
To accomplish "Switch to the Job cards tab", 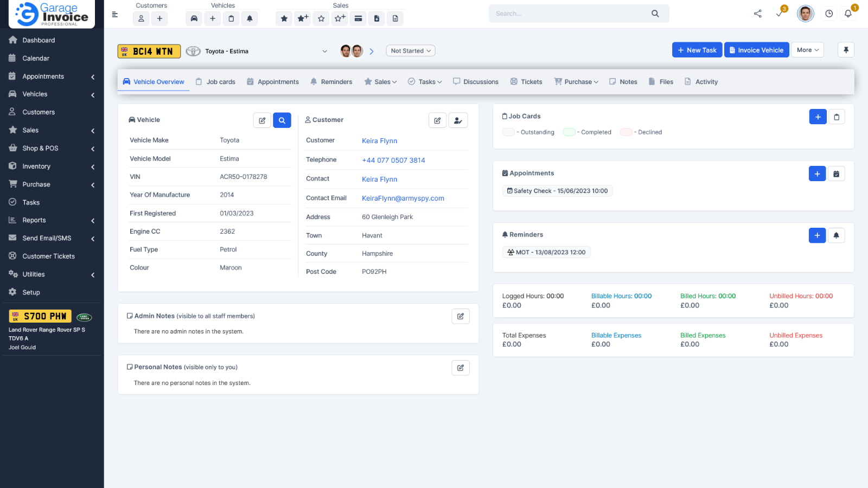I will tap(215, 82).
